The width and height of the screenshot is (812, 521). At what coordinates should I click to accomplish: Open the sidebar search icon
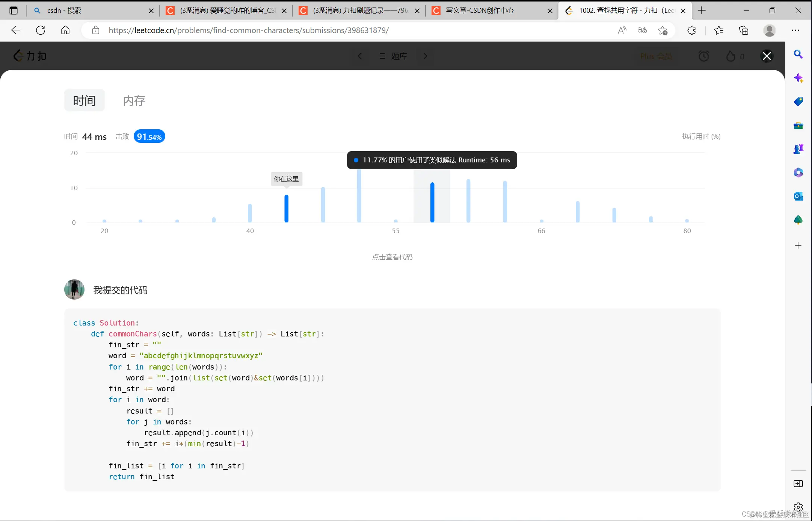click(x=798, y=55)
